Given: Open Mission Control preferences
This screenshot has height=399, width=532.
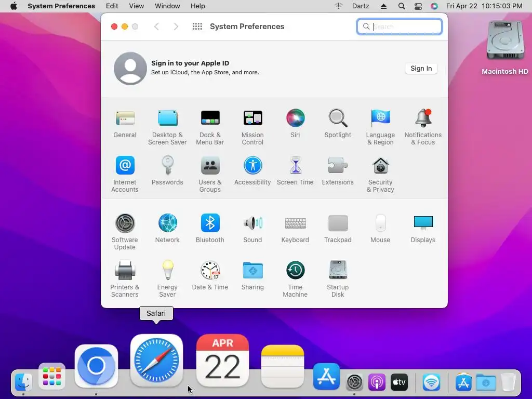Looking at the screenshot, I should tap(252, 127).
